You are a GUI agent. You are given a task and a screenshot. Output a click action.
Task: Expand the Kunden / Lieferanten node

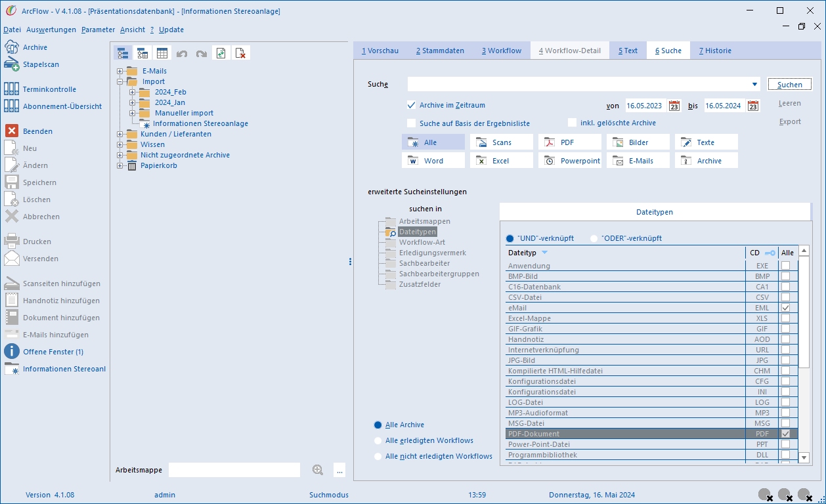pyautogui.click(x=120, y=134)
